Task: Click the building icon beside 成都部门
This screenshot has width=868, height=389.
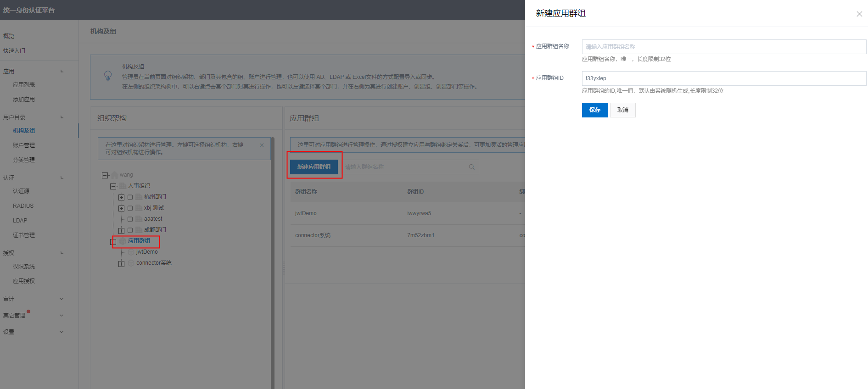Action: pyautogui.click(x=139, y=230)
